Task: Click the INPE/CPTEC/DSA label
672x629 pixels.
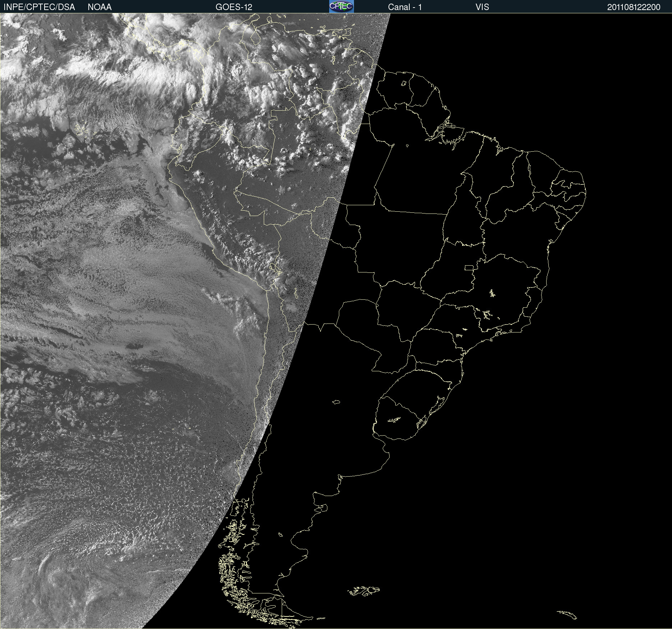Action: point(39,7)
